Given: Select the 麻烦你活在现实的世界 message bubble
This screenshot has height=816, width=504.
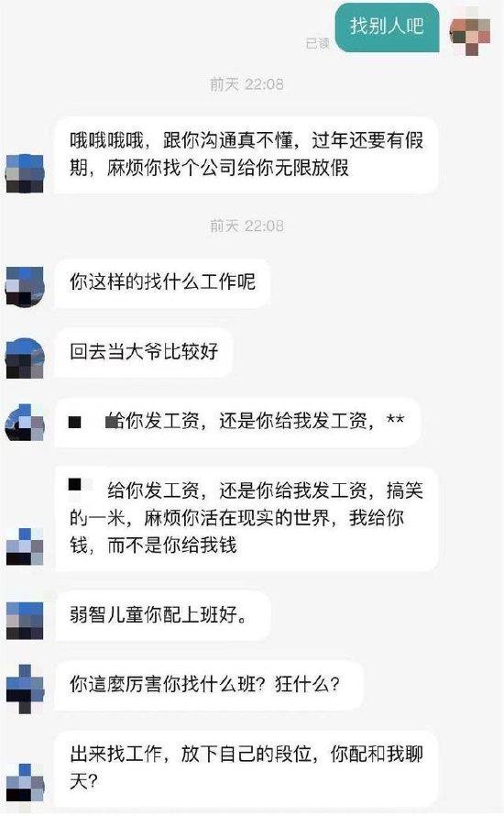Looking at the screenshot, I should point(247,519).
